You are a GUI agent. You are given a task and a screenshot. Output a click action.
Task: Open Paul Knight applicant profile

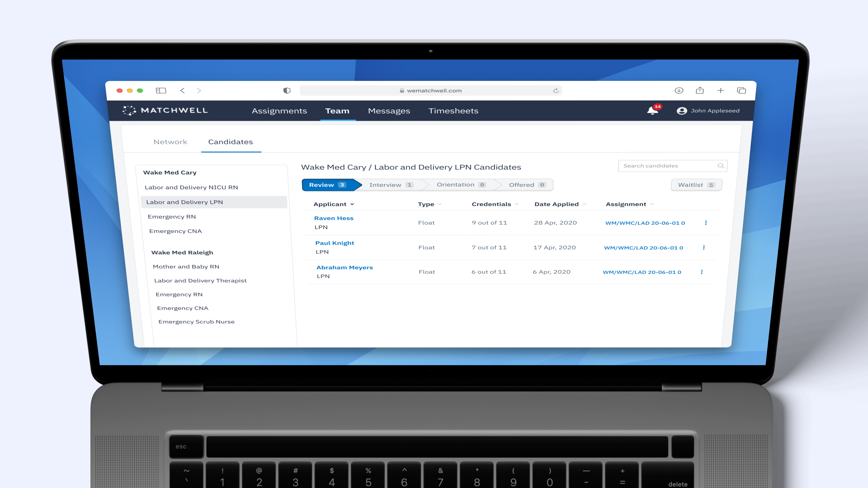coord(335,243)
